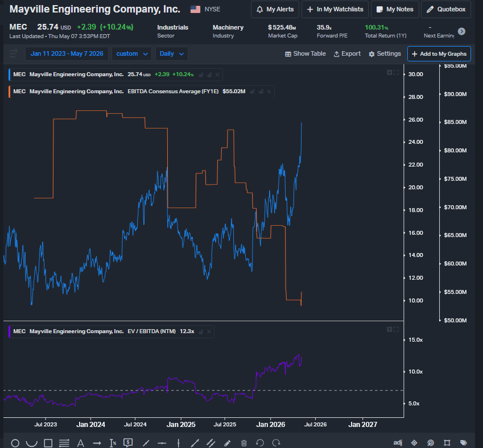Toggle the crosshair target icon

pos(414,443)
